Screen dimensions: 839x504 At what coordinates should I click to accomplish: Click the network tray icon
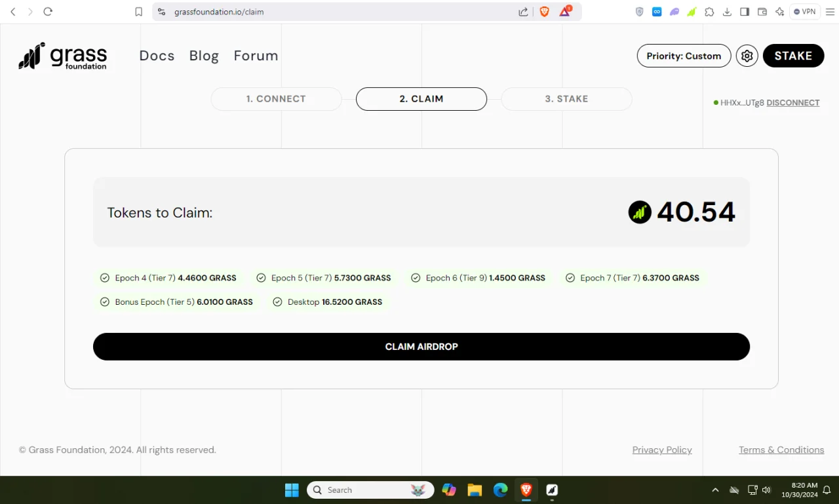pos(752,490)
